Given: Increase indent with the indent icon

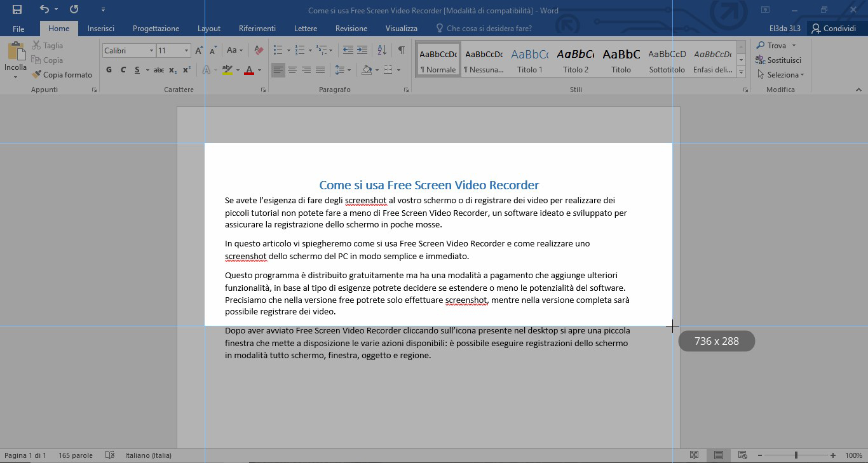Looking at the screenshot, I should coord(362,50).
